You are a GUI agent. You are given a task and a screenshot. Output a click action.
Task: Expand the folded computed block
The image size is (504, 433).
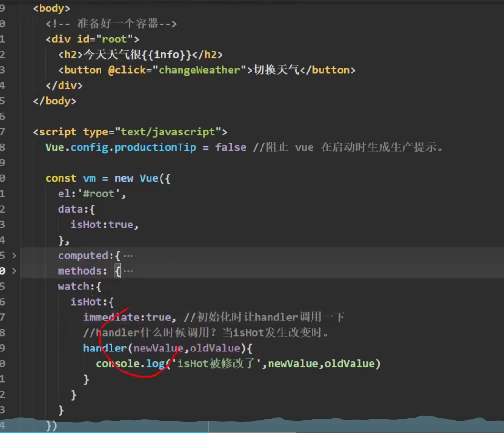[x=14, y=256]
